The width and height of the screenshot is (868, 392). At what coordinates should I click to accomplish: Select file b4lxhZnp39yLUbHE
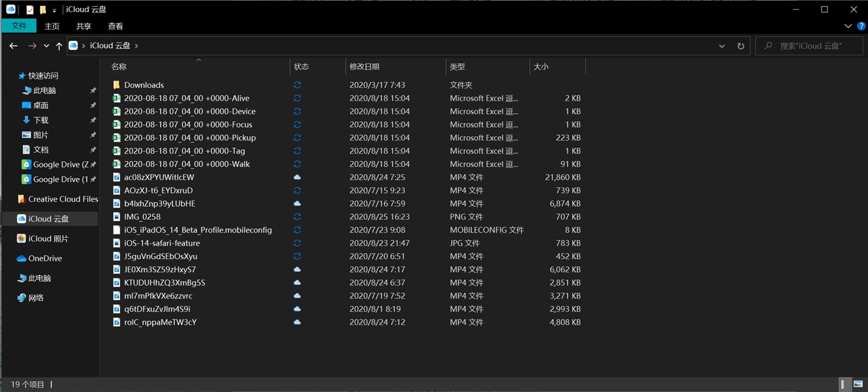tap(160, 204)
